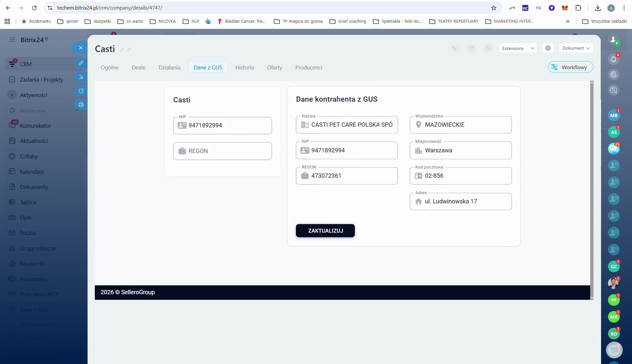Image resolution: width=632 pixels, height=364 pixels.
Task: Collapse the Współpraca section
Action: click(x=77, y=111)
